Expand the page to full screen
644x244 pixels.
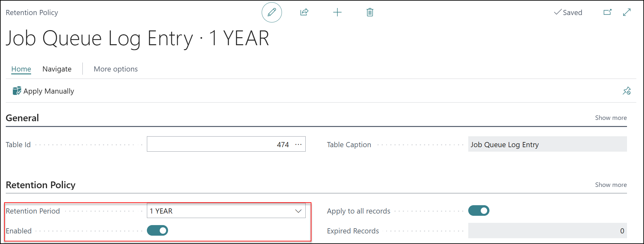coord(627,12)
